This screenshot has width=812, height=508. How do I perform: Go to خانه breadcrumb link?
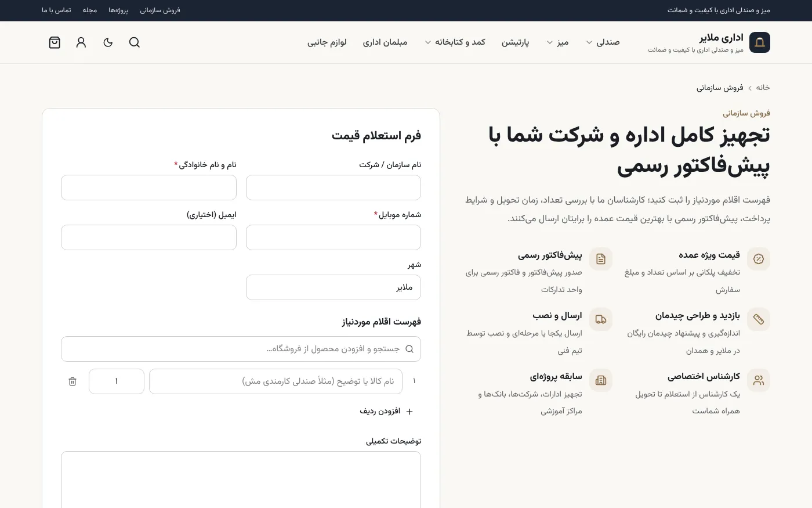pos(763,88)
